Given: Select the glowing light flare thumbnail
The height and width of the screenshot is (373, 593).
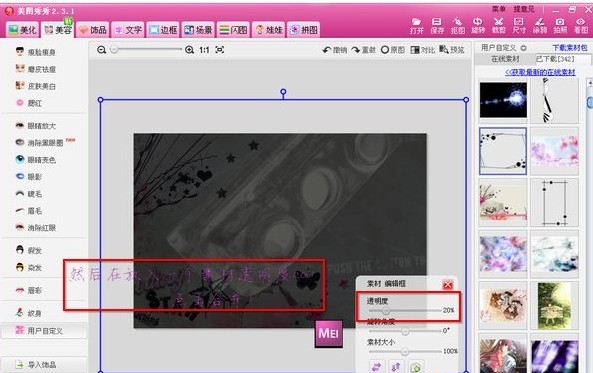Looking at the screenshot, I should (503, 100).
